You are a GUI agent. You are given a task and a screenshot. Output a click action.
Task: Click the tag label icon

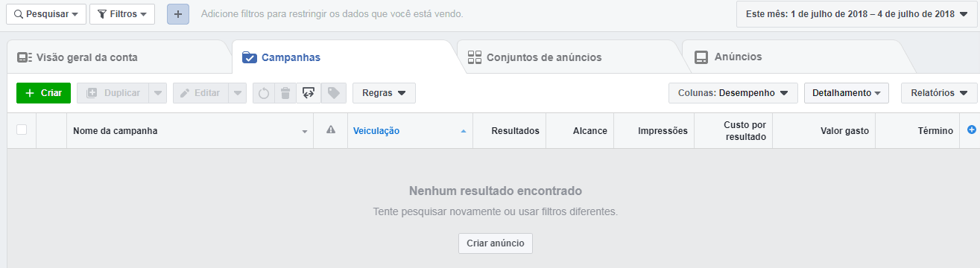(334, 93)
